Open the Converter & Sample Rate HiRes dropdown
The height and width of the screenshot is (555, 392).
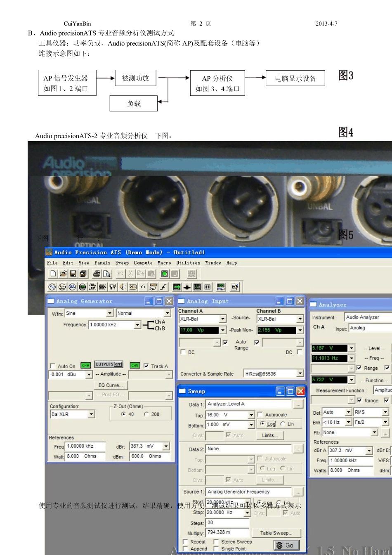tap(300, 374)
